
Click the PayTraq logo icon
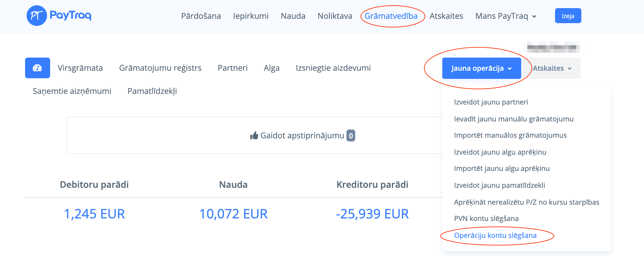37,16
